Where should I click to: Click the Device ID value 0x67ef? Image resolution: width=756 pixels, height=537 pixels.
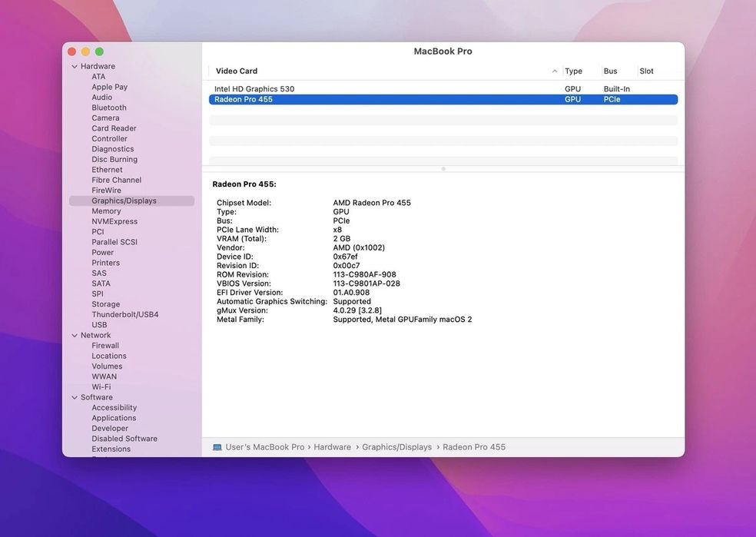pyautogui.click(x=345, y=257)
